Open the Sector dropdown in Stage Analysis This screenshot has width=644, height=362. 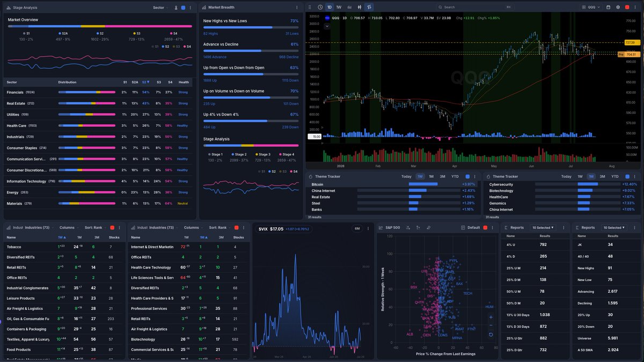pyautogui.click(x=160, y=8)
